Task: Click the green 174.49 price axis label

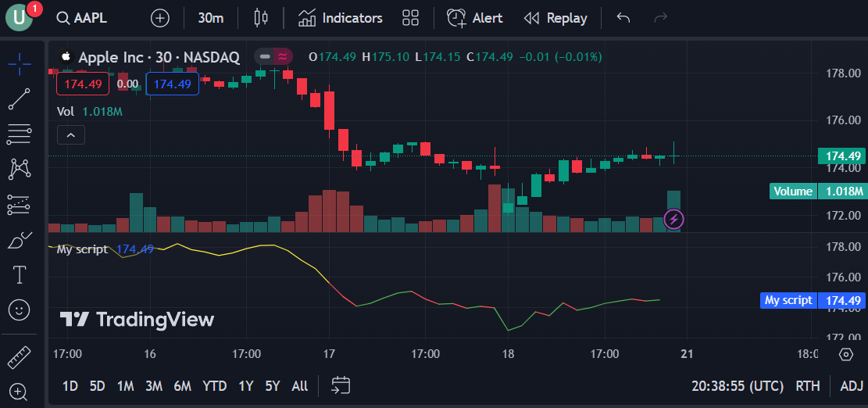Action: [841, 156]
